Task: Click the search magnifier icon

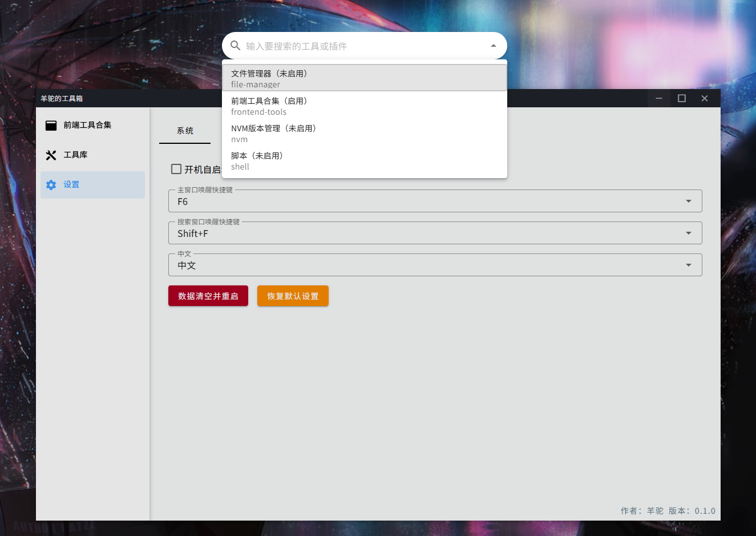Action: click(x=235, y=46)
